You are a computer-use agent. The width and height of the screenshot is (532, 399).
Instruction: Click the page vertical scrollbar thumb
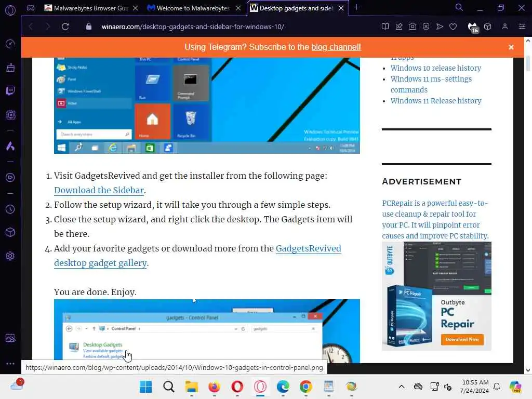click(x=528, y=63)
